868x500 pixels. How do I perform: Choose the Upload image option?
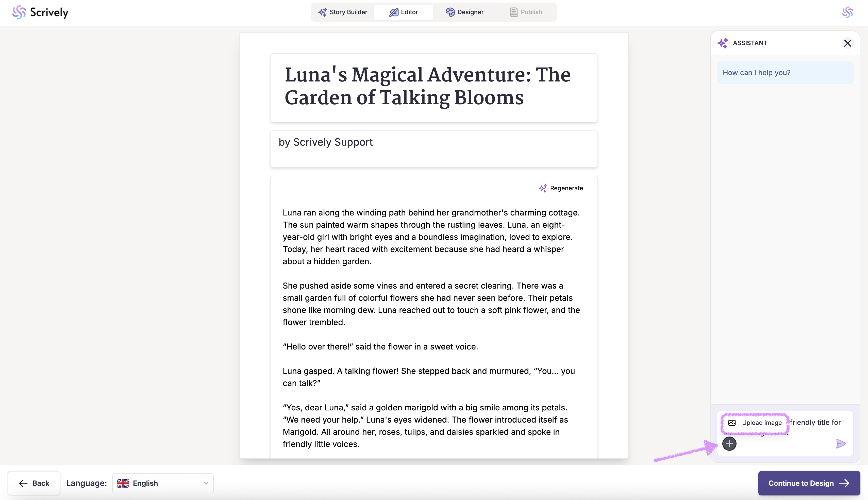[x=755, y=423]
